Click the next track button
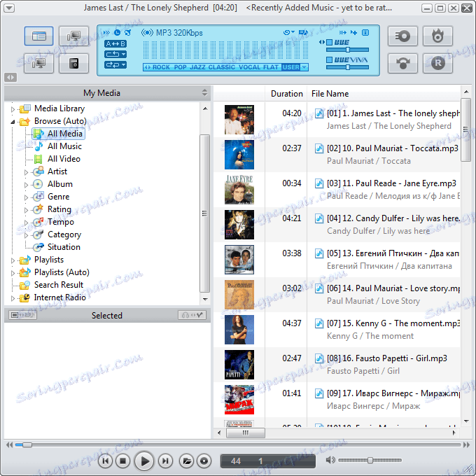 click(x=164, y=461)
